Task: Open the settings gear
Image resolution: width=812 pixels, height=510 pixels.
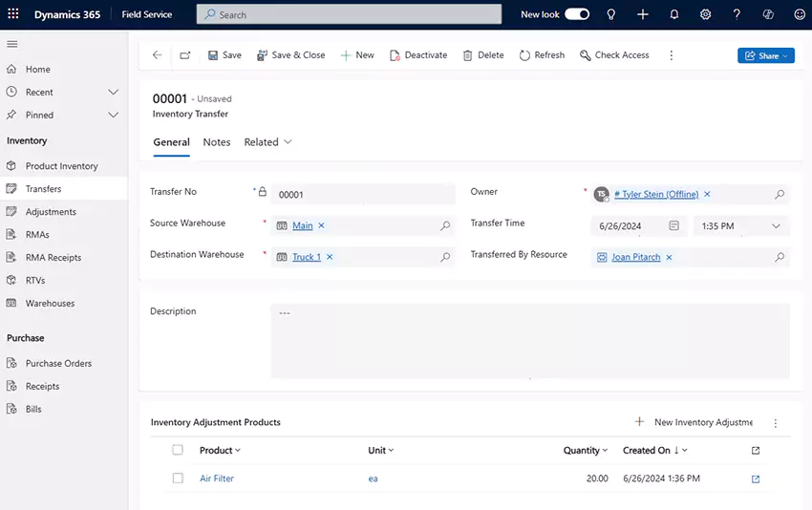Action: click(705, 14)
